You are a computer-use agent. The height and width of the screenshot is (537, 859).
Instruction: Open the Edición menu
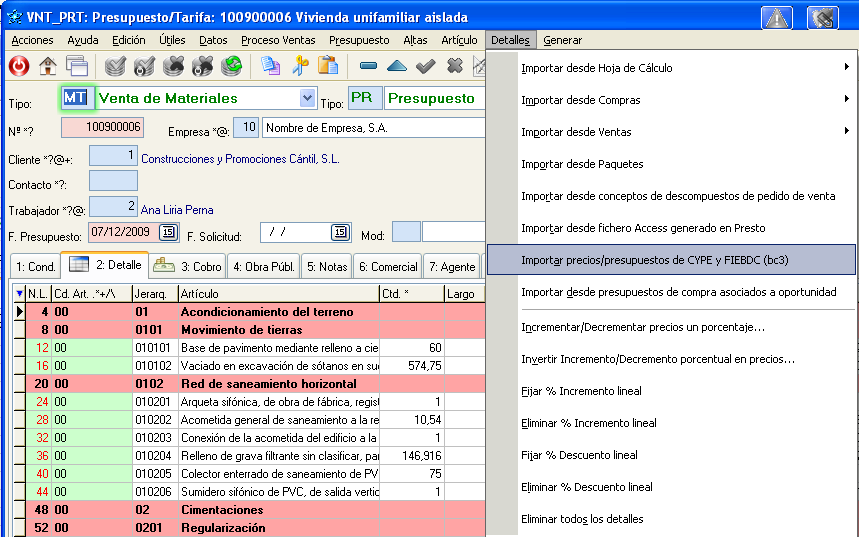[x=129, y=40]
